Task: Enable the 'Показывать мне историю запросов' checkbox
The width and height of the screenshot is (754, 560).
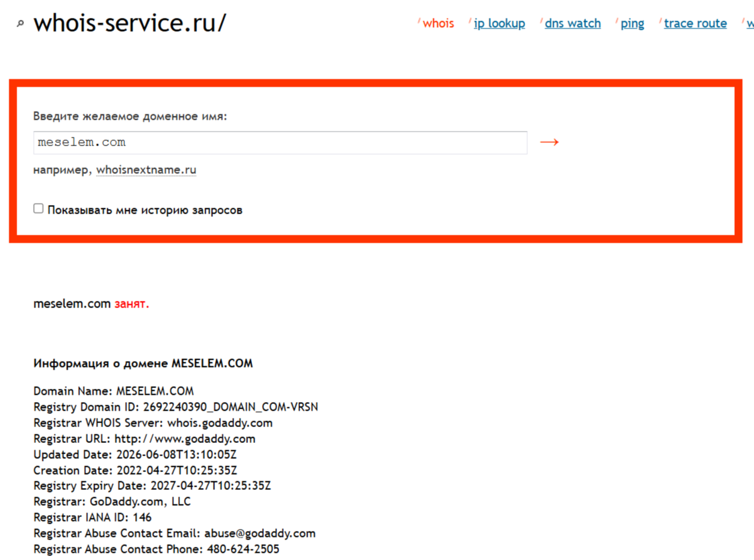Action: [x=38, y=209]
